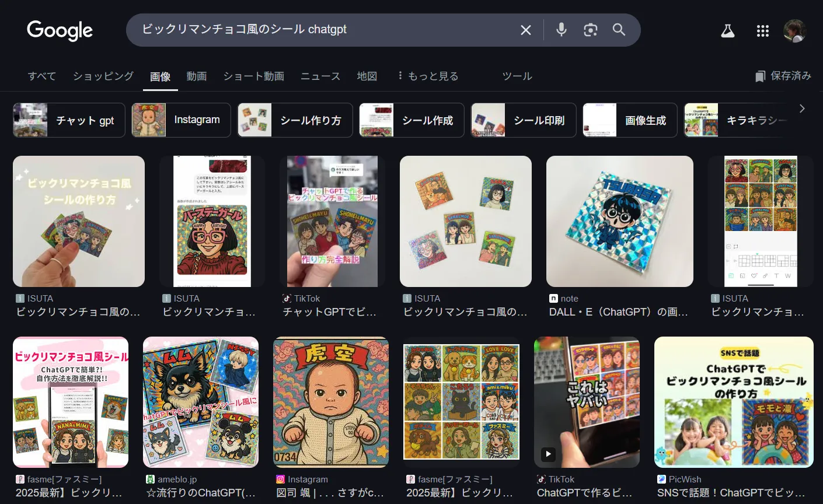Expand the もっと見る menu
This screenshot has height=504, width=823.
(428, 76)
